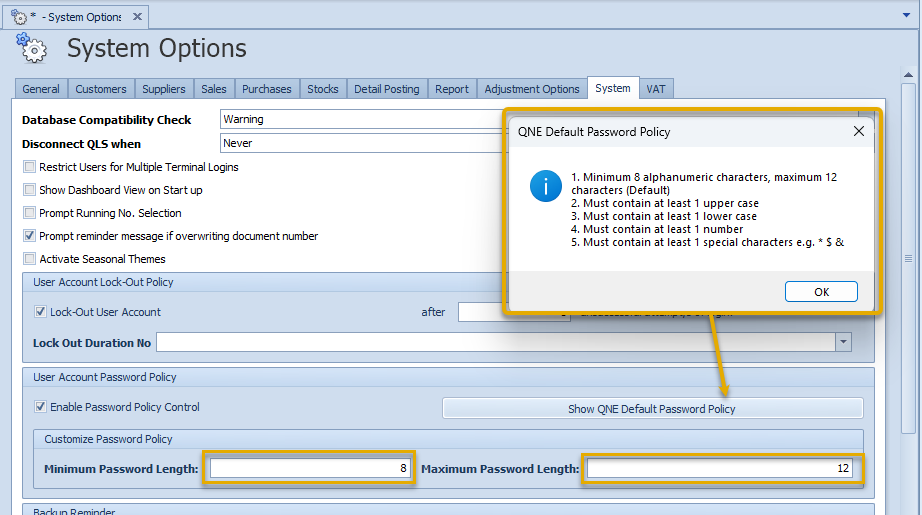Select the Report tab

[x=452, y=89]
